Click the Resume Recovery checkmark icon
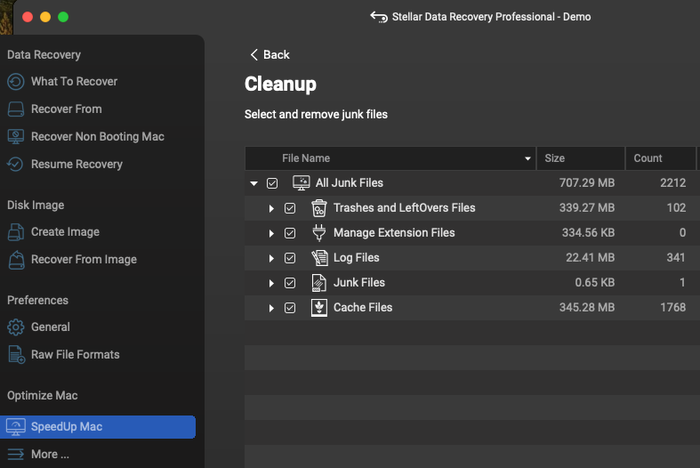The width and height of the screenshot is (700, 468). 15,164
